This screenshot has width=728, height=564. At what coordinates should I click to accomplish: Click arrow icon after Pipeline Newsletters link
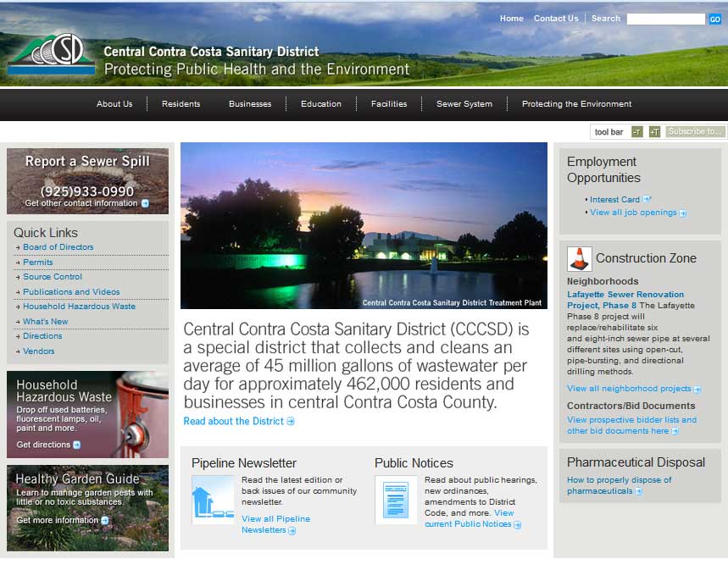pos(292,531)
